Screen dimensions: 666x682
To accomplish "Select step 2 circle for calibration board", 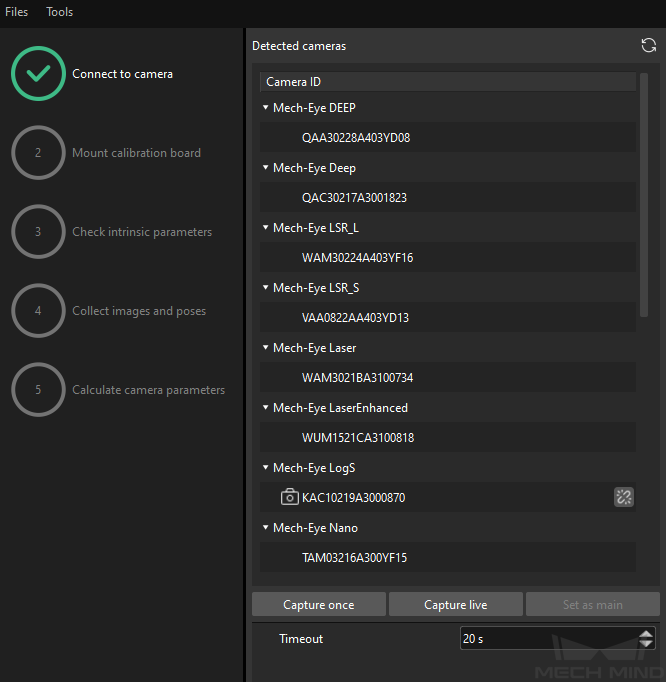I will 38,153.
